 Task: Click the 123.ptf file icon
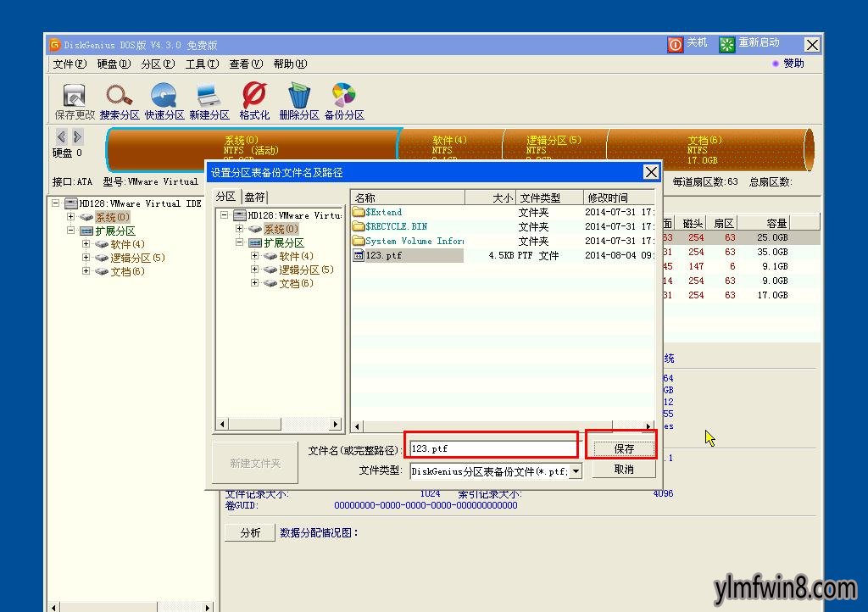click(359, 255)
